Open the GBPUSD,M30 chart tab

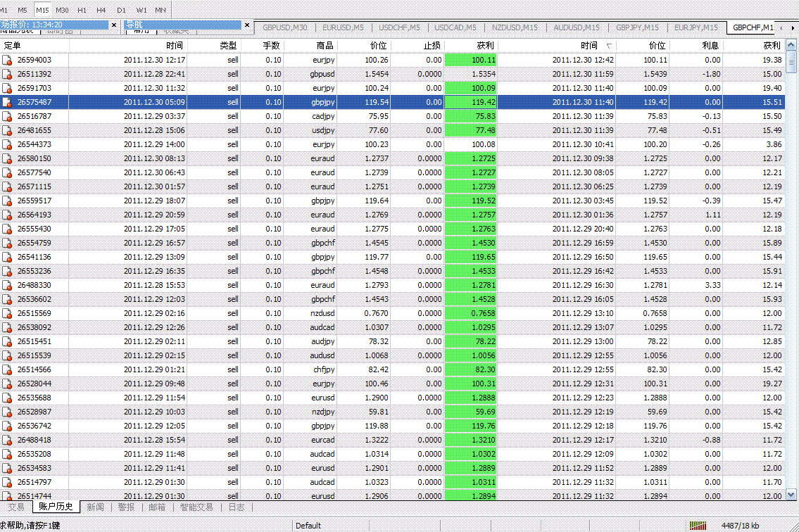(284, 27)
